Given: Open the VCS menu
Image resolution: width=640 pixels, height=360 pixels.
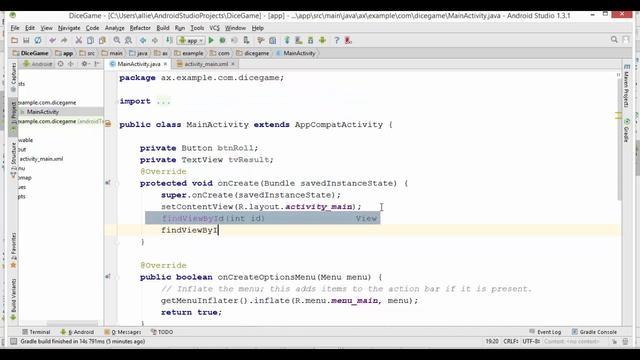Looking at the screenshot, I should pyautogui.click(x=214, y=28).
